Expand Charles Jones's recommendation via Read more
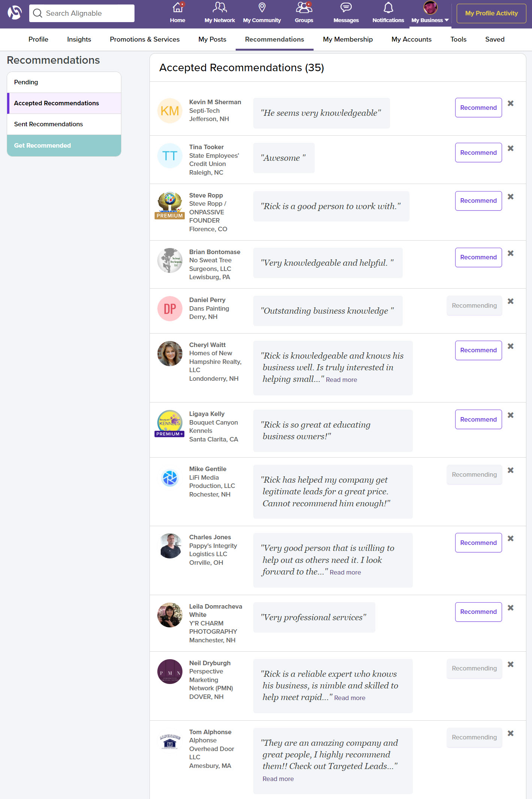This screenshot has height=799, width=532. pos(345,572)
